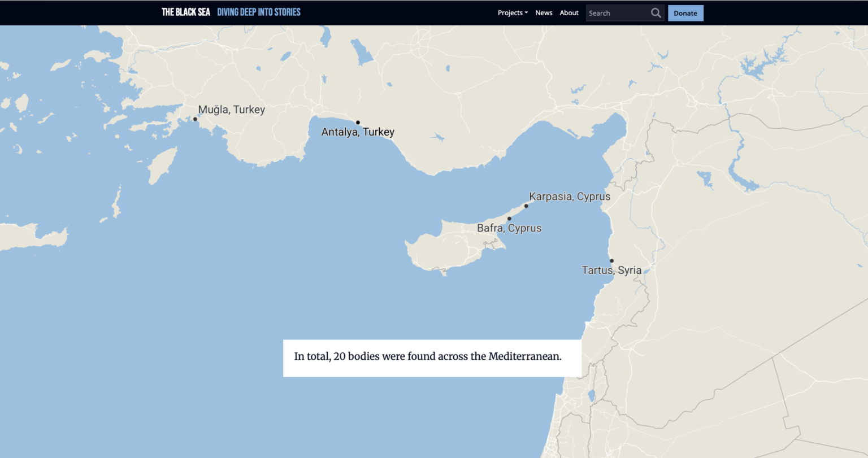Click the 'Tartus, Syria' text label
This screenshot has height=458, width=868.
point(612,270)
